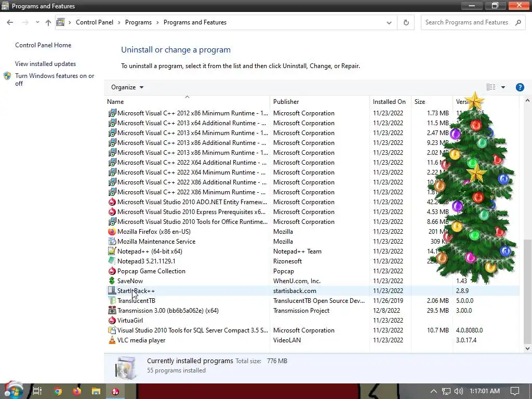This screenshot has height=399, width=532.
Task: Open View installed updates link
Action: (46, 64)
